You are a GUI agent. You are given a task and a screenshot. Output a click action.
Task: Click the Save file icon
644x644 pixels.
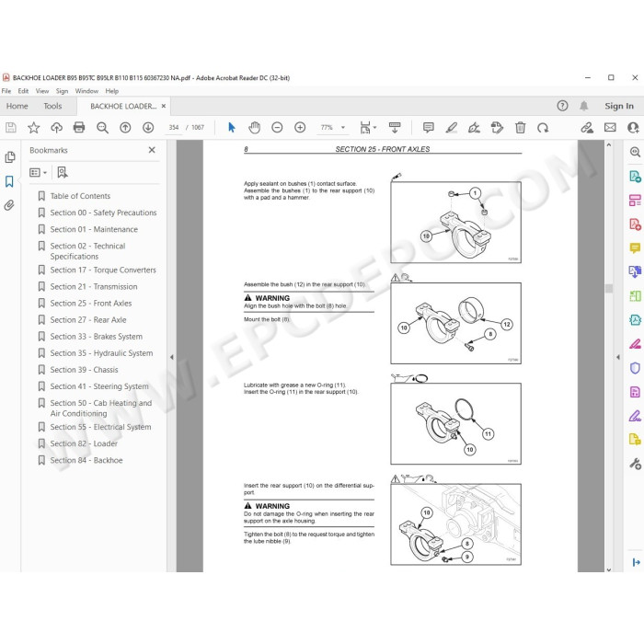[11, 128]
